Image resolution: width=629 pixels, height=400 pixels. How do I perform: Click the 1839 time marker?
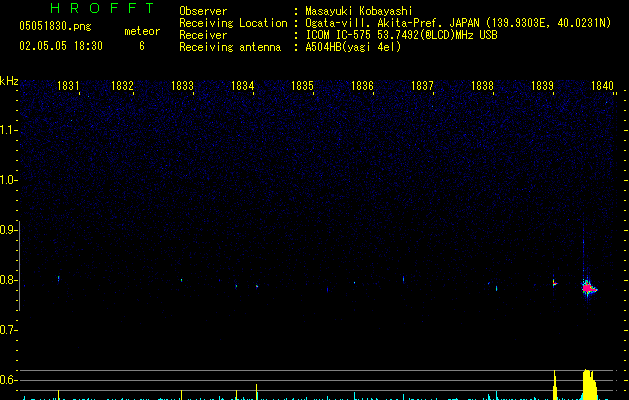coord(542,85)
